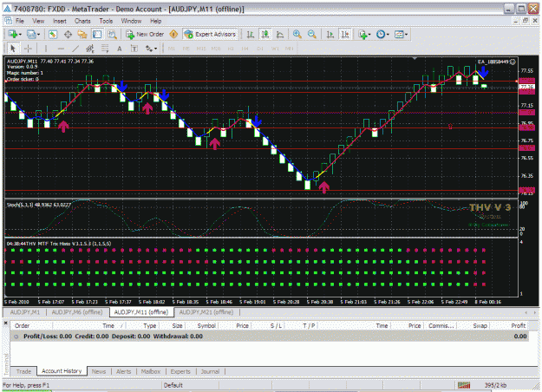Click the chart shift triangle marker
Image resolution: width=542 pixels, height=392 pixels.
[415, 58]
